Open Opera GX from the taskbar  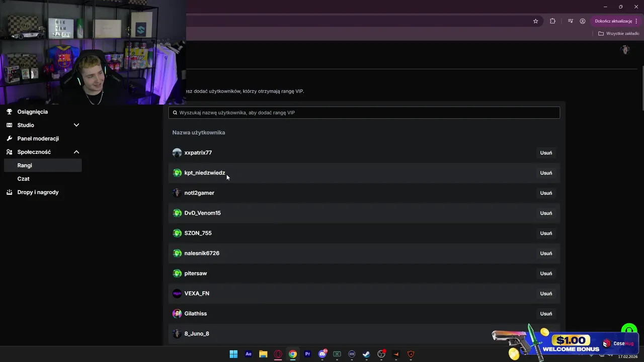278,354
